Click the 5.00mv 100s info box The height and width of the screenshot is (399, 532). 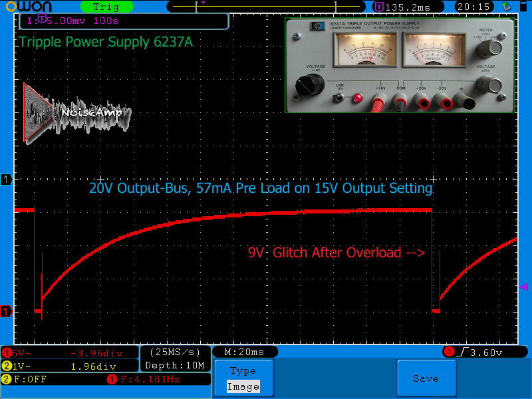(124, 21)
